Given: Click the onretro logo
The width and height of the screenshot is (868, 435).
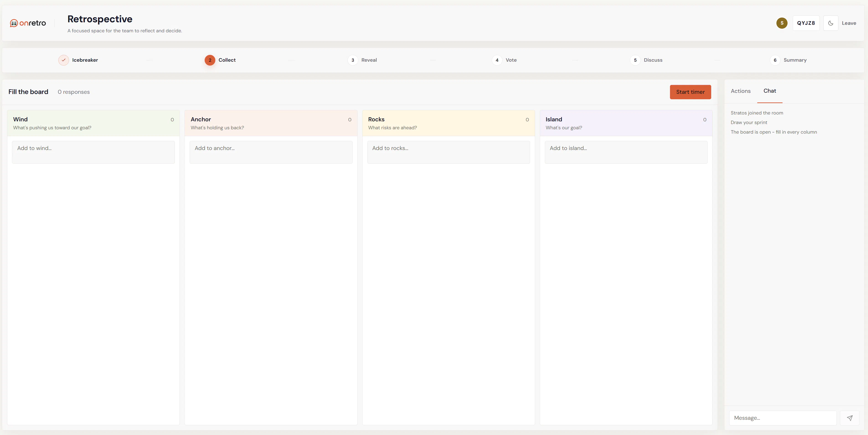Looking at the screenshot, I should (x=28, y=23).
